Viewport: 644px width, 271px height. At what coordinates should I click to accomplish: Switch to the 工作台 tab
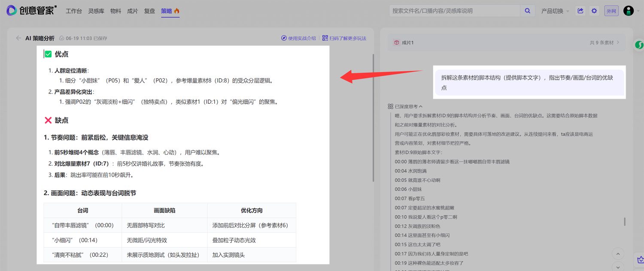74,11
